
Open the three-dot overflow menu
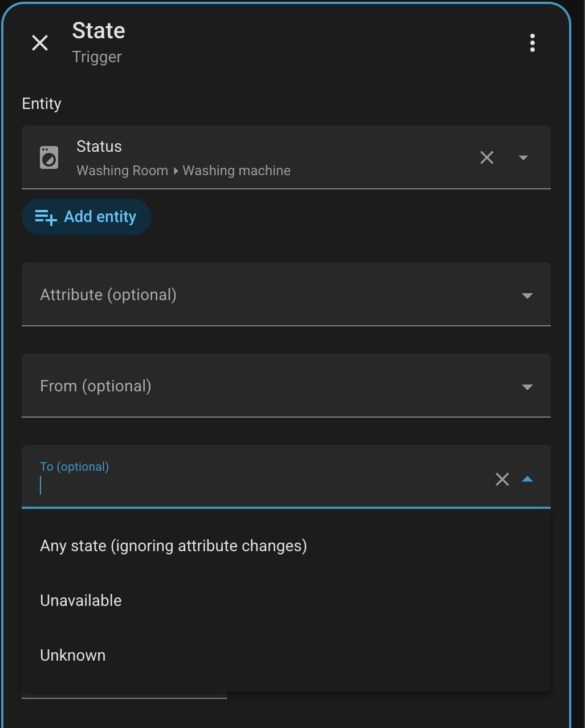click(532, 43)
